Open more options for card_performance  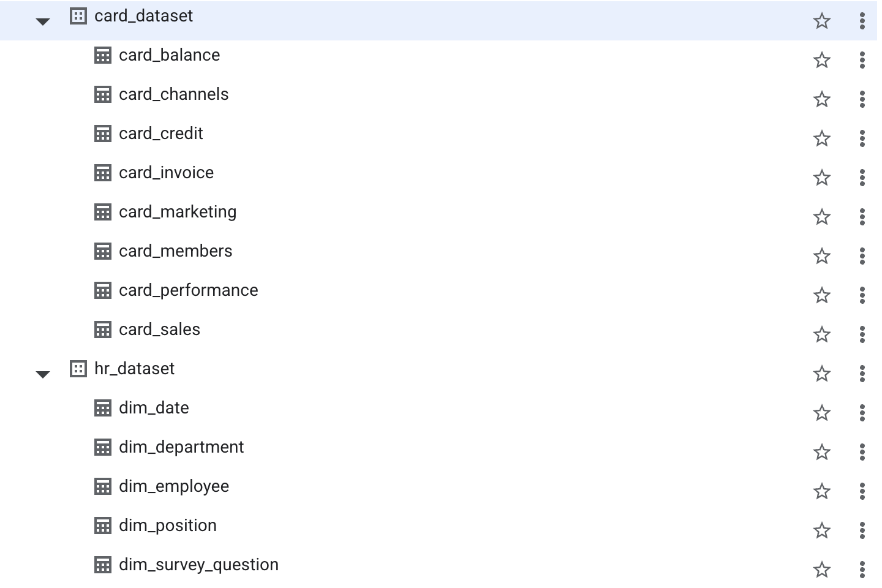[862, 295]
